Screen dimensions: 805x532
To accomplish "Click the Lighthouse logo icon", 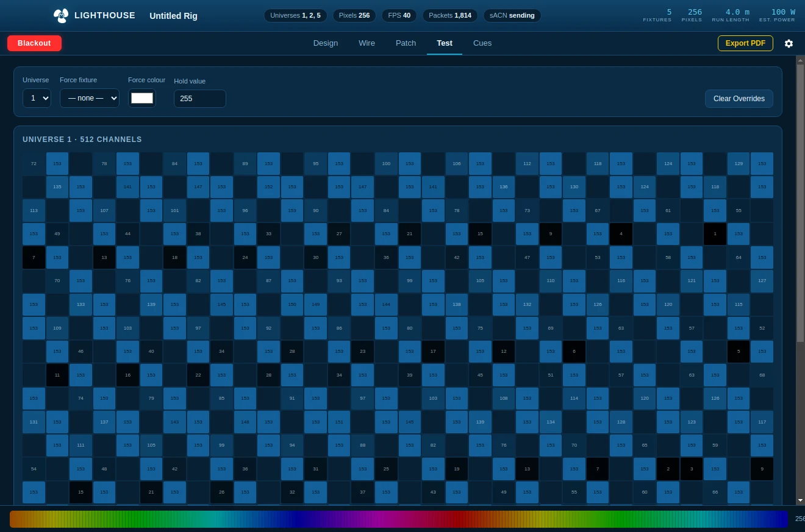I will click(x=61, y=16).
